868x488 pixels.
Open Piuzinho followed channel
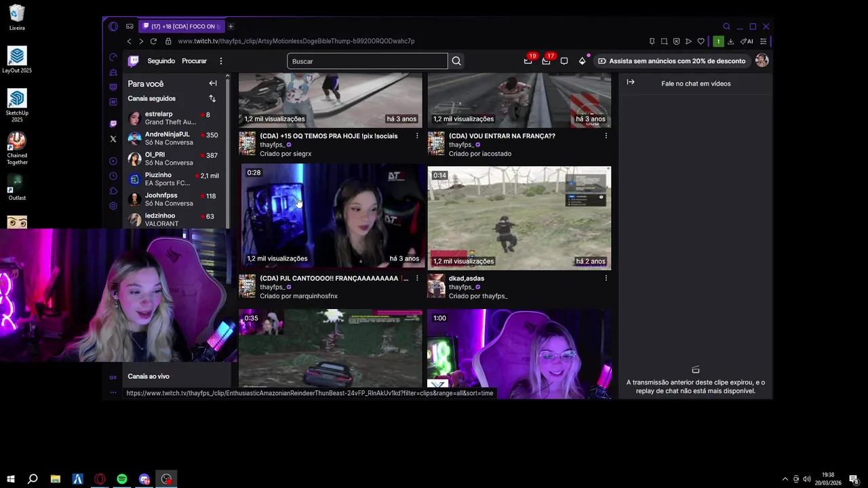176,180
